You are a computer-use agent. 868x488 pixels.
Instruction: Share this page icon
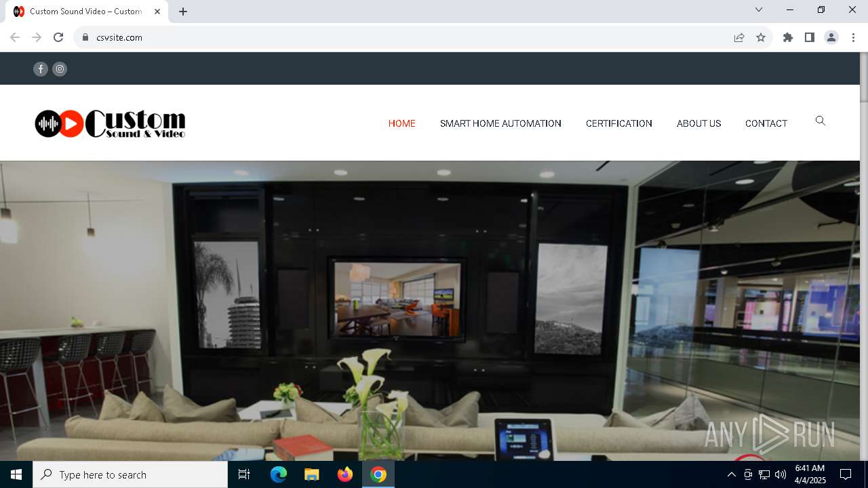[x=739, y=37]
